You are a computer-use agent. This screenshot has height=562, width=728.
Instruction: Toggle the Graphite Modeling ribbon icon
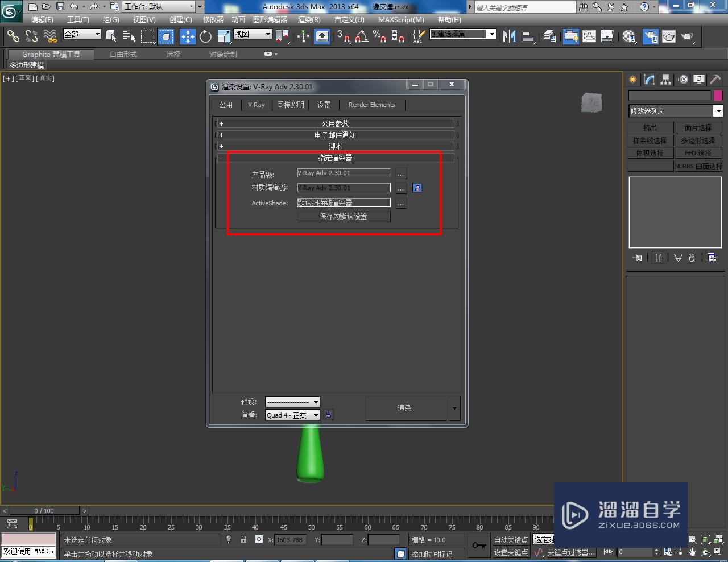(570, 36)
